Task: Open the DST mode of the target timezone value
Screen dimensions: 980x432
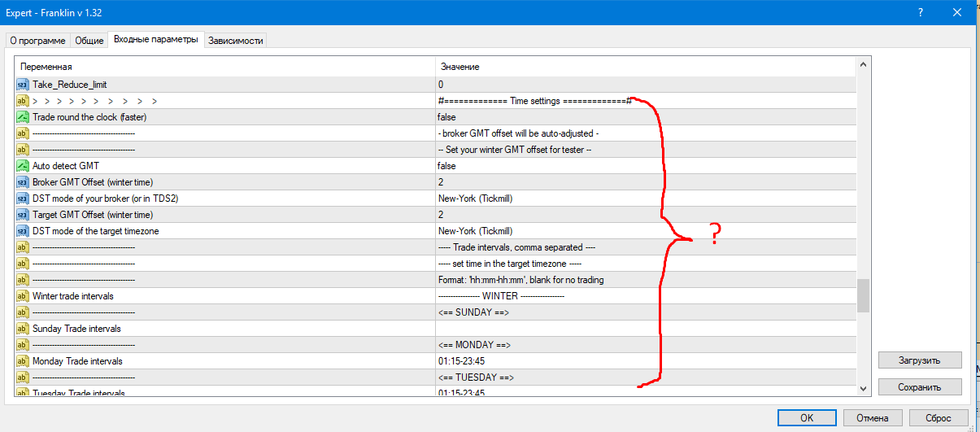Action: [x=476, y=231]
